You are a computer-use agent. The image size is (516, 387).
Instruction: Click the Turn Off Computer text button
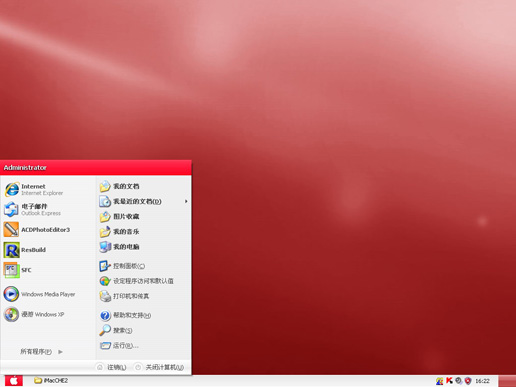(x=164, y=367)
